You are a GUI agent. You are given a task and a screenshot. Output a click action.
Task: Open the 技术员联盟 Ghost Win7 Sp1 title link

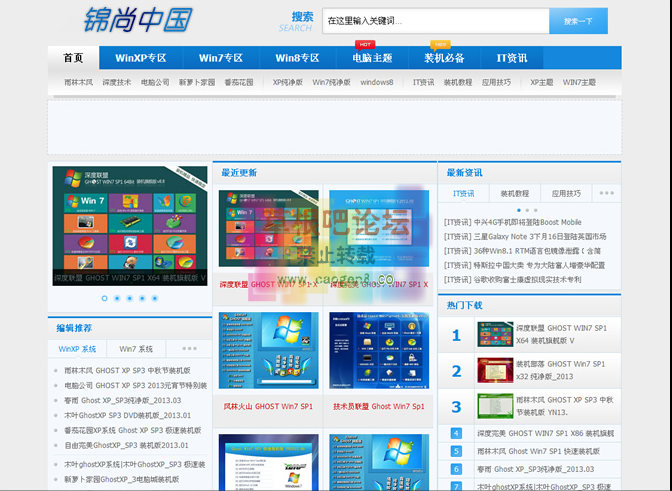(x=379, y=406)
